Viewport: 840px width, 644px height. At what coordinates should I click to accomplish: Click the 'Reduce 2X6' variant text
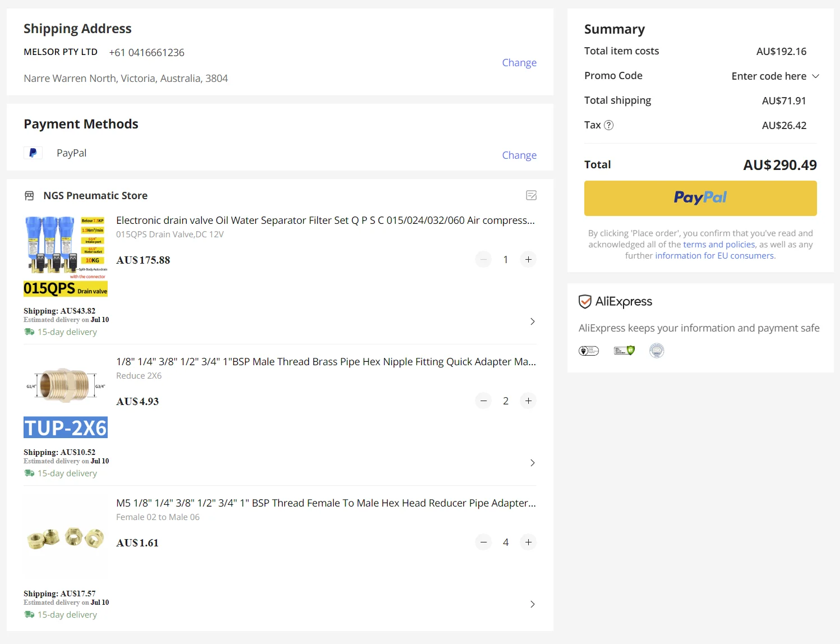139,376
